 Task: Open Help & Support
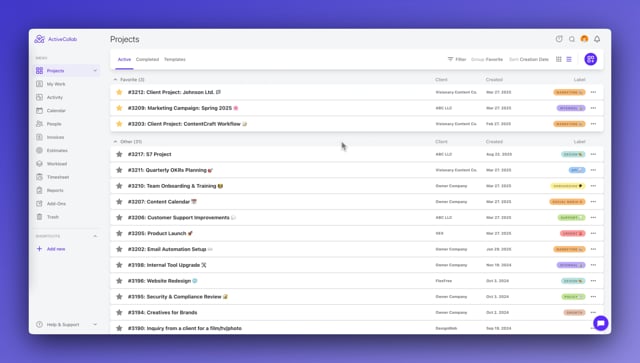63,325
